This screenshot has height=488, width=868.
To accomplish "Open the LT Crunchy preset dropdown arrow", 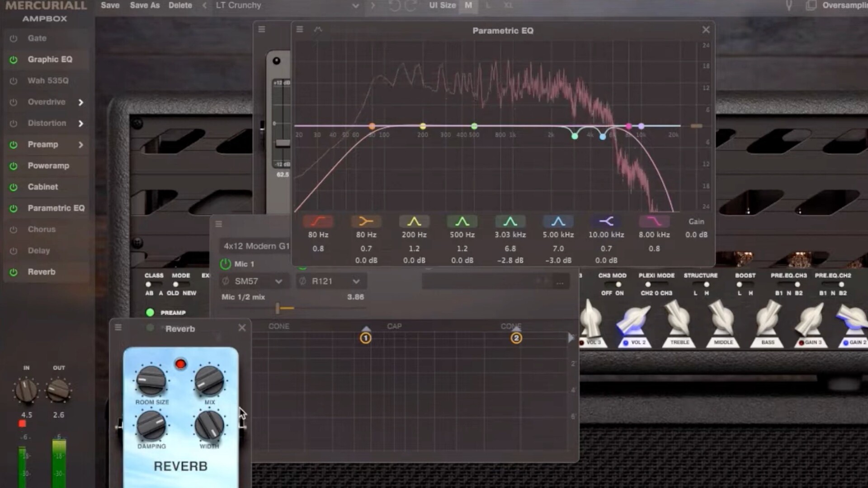I will pos(356,6).
